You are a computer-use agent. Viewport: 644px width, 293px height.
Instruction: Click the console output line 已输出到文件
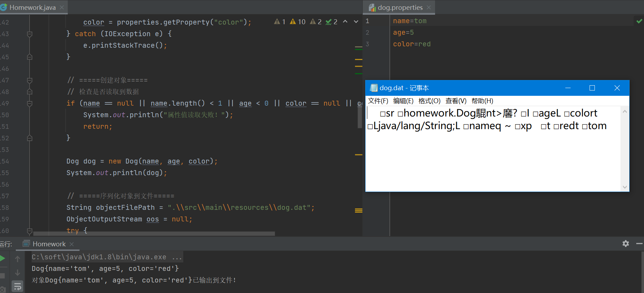133,280
